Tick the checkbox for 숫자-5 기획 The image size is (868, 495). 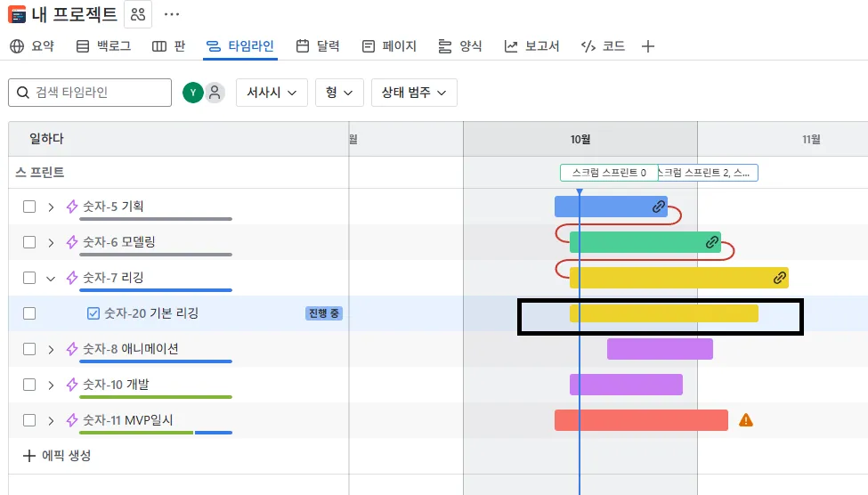click(29, 207)
